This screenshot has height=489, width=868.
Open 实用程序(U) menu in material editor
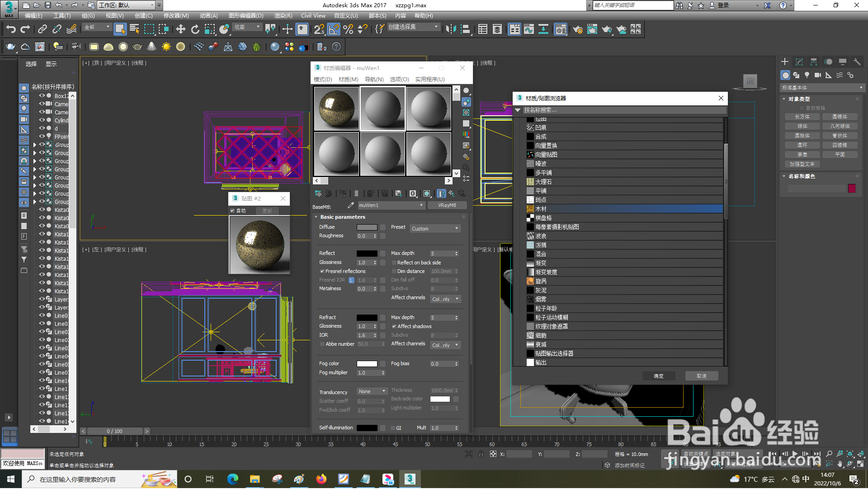pos(430,79)
